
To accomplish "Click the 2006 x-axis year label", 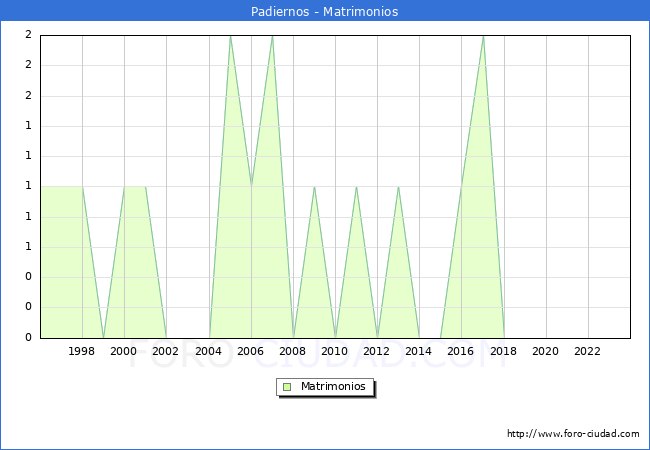I will 250,351.
